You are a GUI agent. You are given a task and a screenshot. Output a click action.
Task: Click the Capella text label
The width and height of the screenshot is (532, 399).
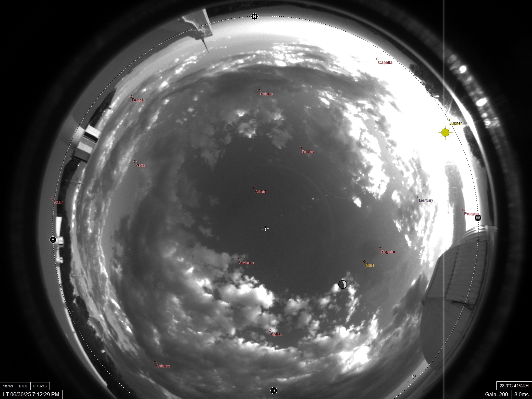coord(385,63)
